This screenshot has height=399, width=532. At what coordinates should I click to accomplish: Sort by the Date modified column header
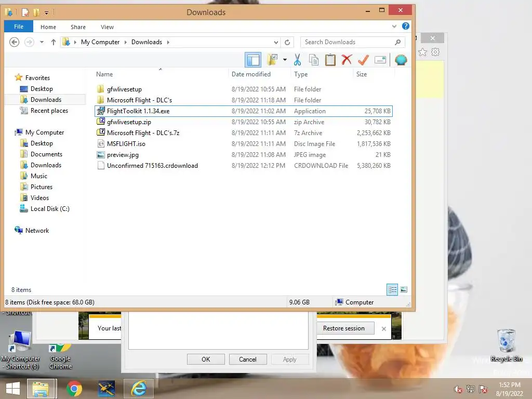(251, 74)
